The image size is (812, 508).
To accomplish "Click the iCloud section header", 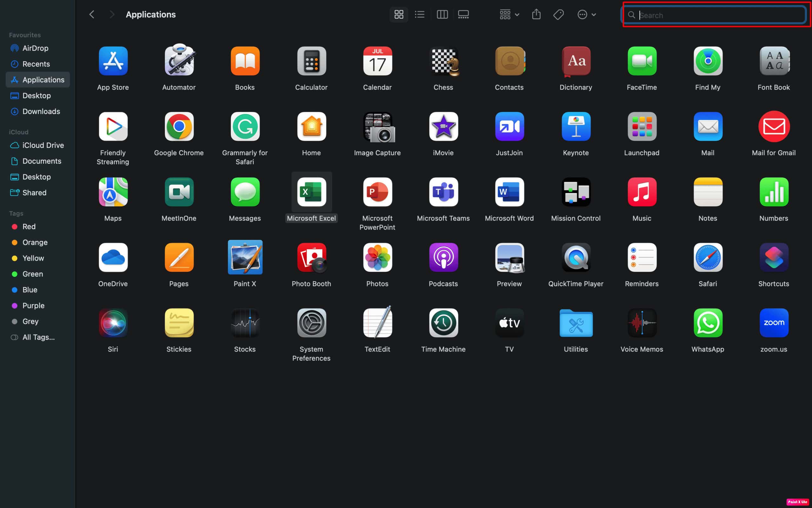I will tap(19, 132).
